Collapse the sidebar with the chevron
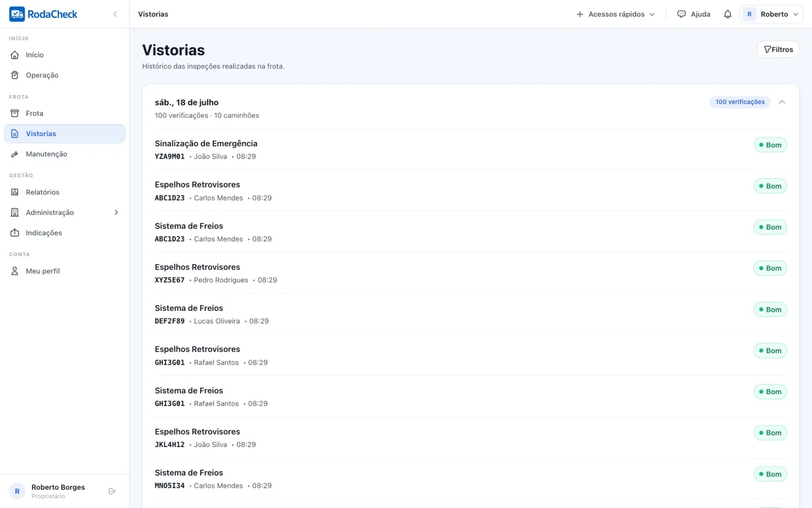The image size is (812, 508). click(115, 14)
